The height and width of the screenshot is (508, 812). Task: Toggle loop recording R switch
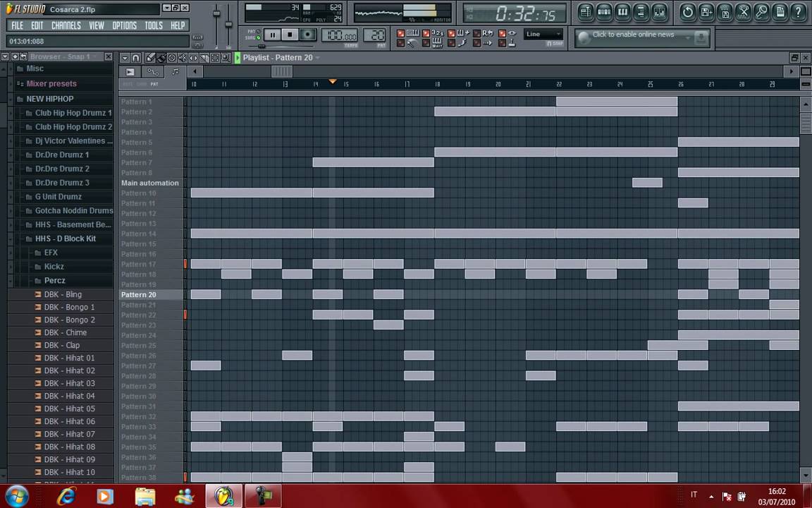[x=476, y=33]
